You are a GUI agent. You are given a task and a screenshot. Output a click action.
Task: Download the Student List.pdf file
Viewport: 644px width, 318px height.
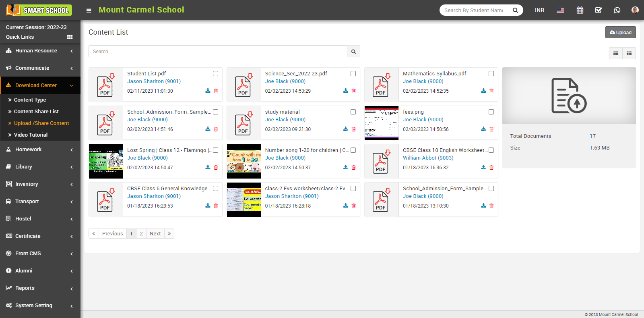[x=208, y=91]
